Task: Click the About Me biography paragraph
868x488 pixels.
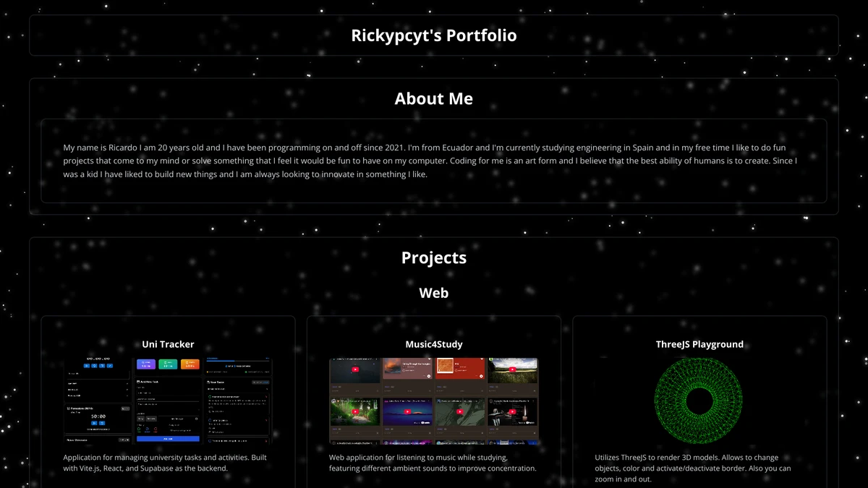Action: 434,160
